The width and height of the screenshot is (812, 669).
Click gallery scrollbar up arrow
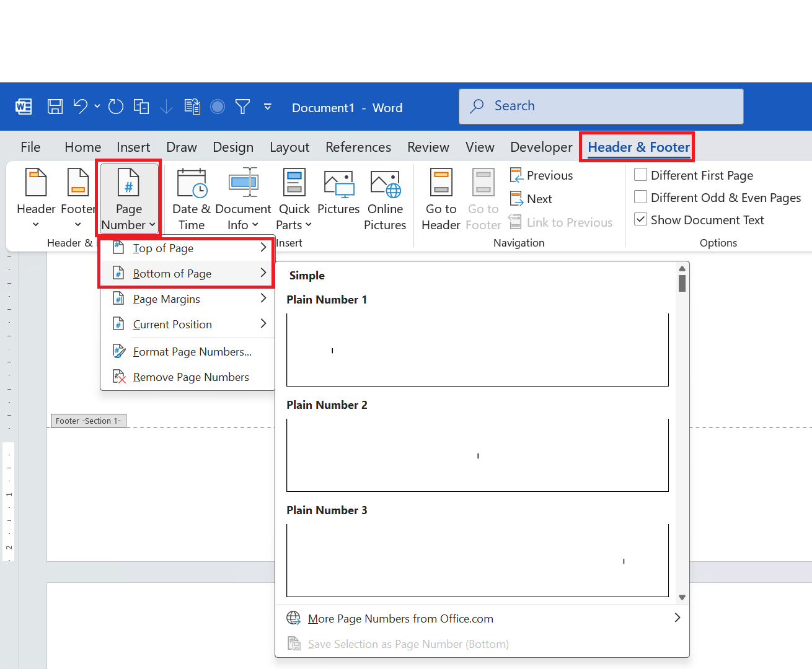682,268
